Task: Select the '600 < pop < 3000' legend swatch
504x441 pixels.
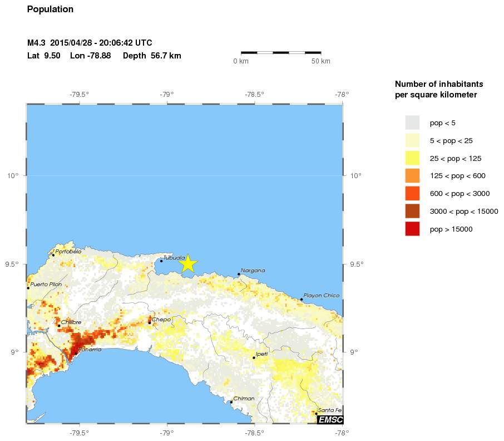Action: click(x=412, y=193)
